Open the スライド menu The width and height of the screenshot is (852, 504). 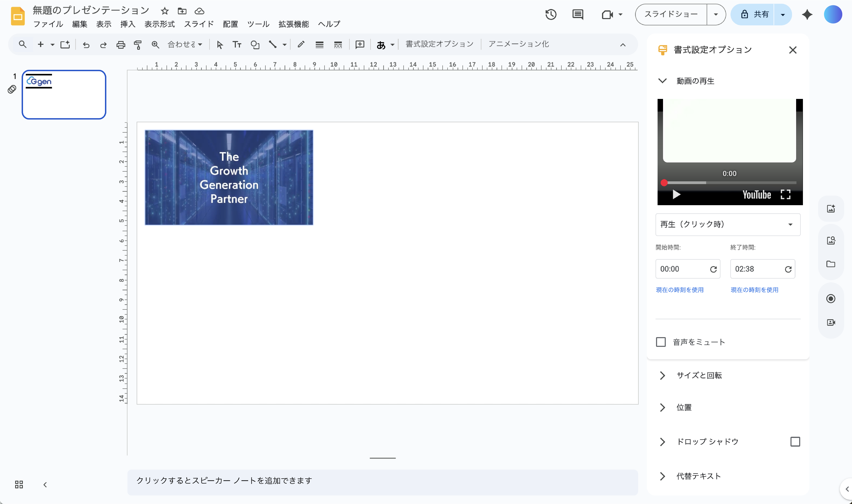point(199,24)
